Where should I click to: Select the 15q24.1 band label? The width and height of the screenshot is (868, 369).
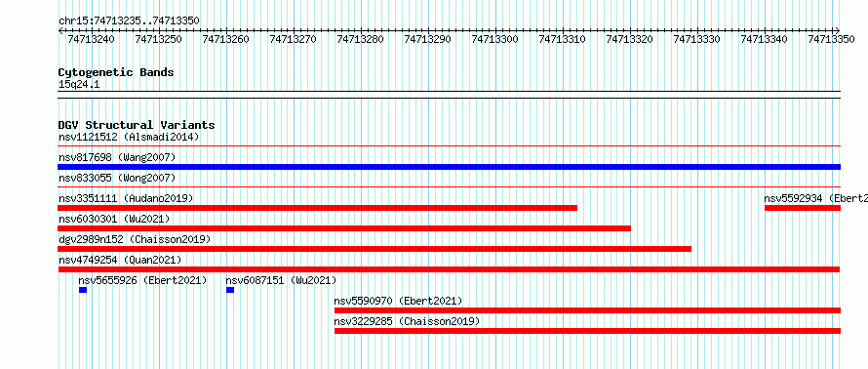(79, 85)
